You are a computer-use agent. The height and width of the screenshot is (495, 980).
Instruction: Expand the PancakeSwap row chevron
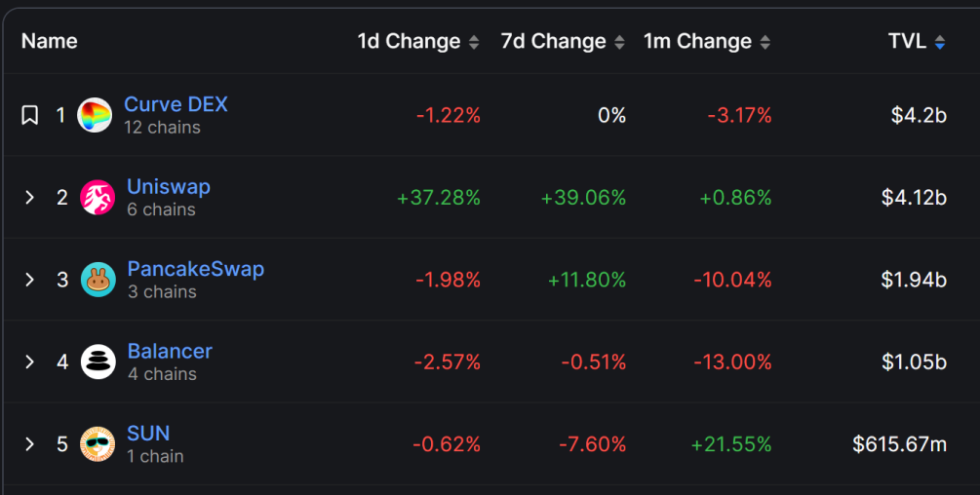pos(30,280)
